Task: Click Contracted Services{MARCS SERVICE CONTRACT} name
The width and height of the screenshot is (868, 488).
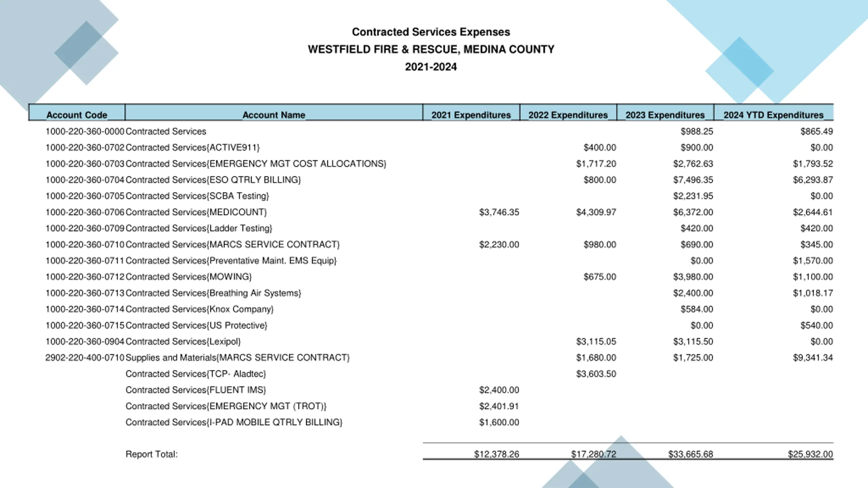Action: [233, 245]
